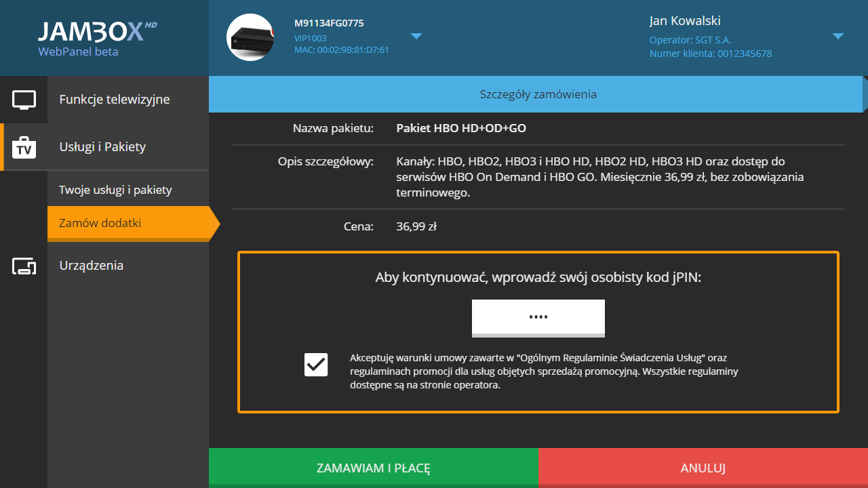The width and height of the screenshot is (868, 488).
Task: Click the price value 36,99 zł
Action: (x=416, y=226)
